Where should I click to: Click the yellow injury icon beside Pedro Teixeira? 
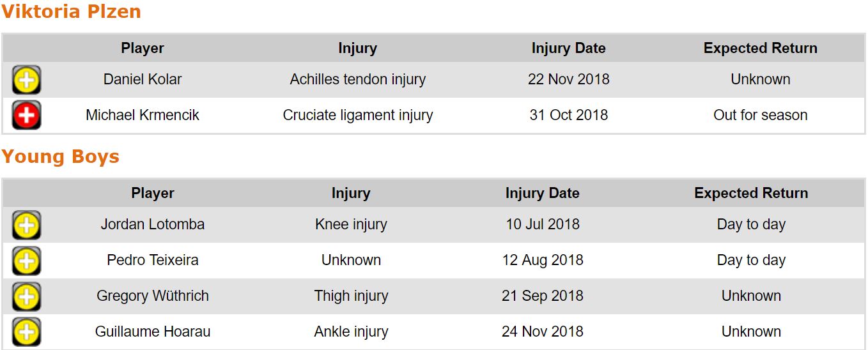tap(26, 261)
